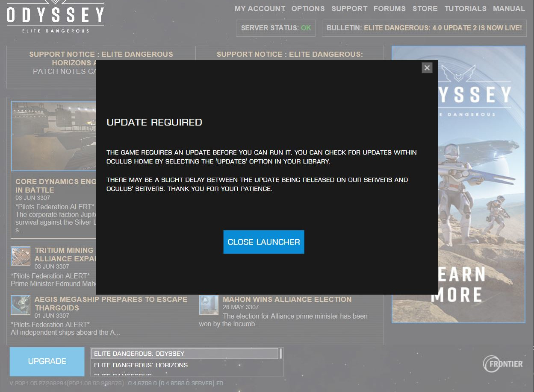This screenshot has height=392, width=534.
Task: Open the Core Dynamics featured article headline
Action: coord(56,186)
